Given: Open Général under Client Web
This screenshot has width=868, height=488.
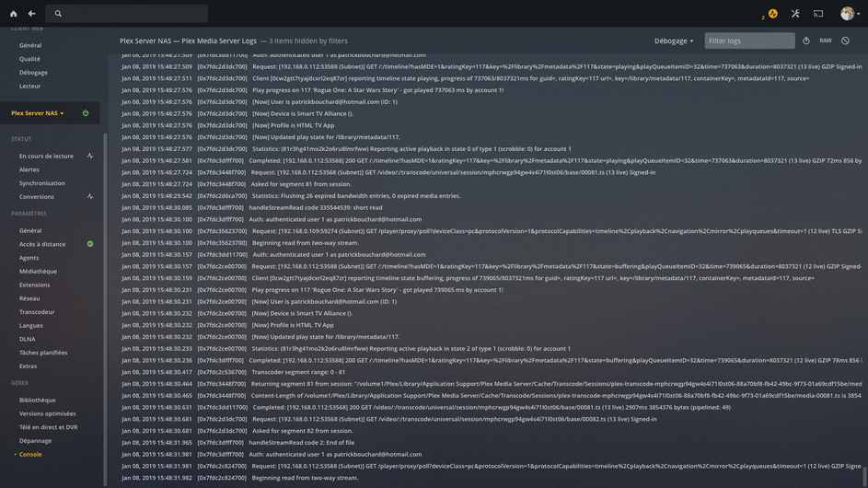Looking at the screenshot, I should tap(30, 45).
